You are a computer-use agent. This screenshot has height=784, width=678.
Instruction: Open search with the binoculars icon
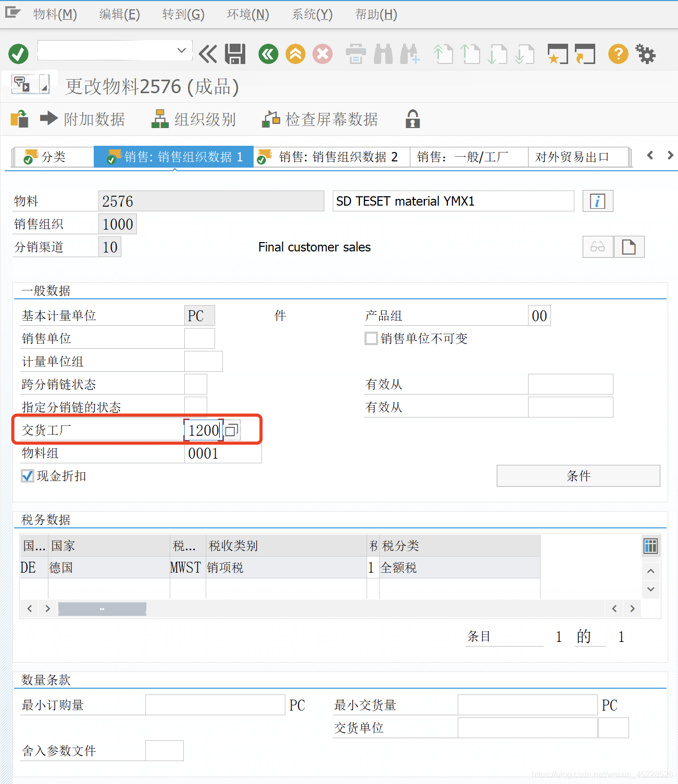pos(383,54)
